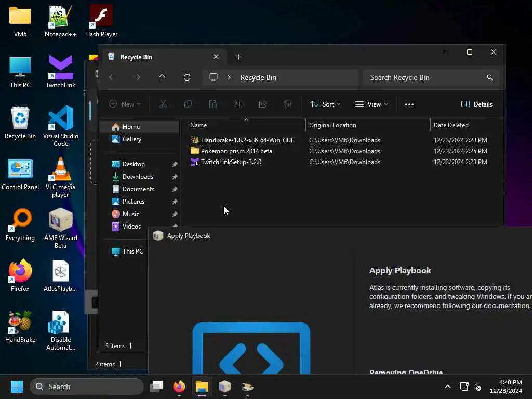Open Firefox from the taskbar
The height and width of the screenshot is (399, 532).
click(179, 387)
